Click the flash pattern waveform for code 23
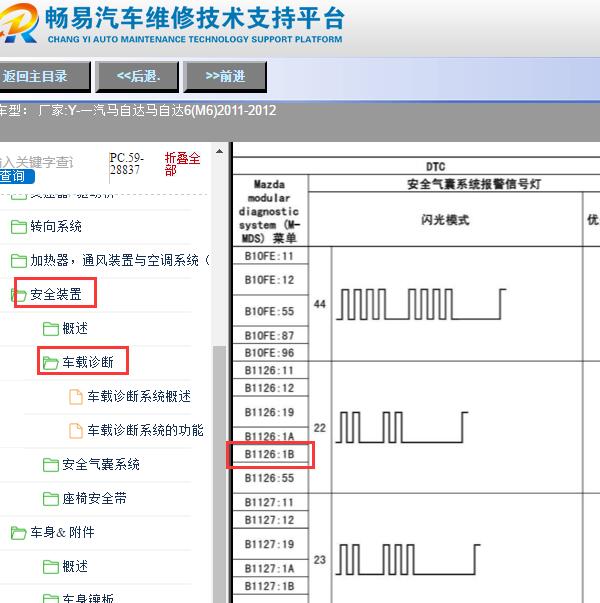This screenshot has height=603, width=600. click(408, 560)
